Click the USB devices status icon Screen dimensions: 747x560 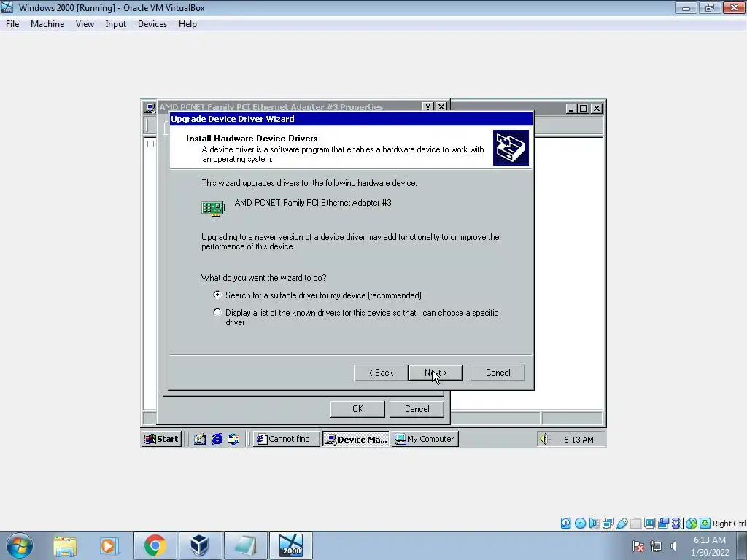[x=622, y=524]
